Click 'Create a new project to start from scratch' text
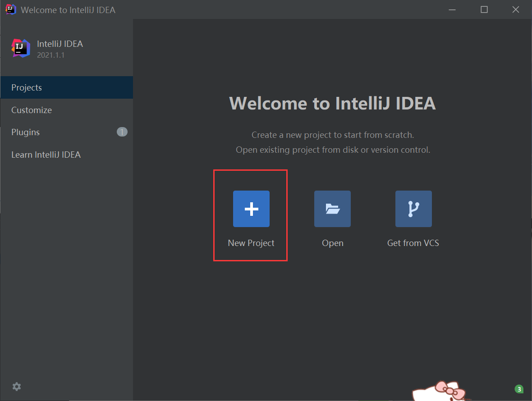532x401 pixels. [333, 135]
